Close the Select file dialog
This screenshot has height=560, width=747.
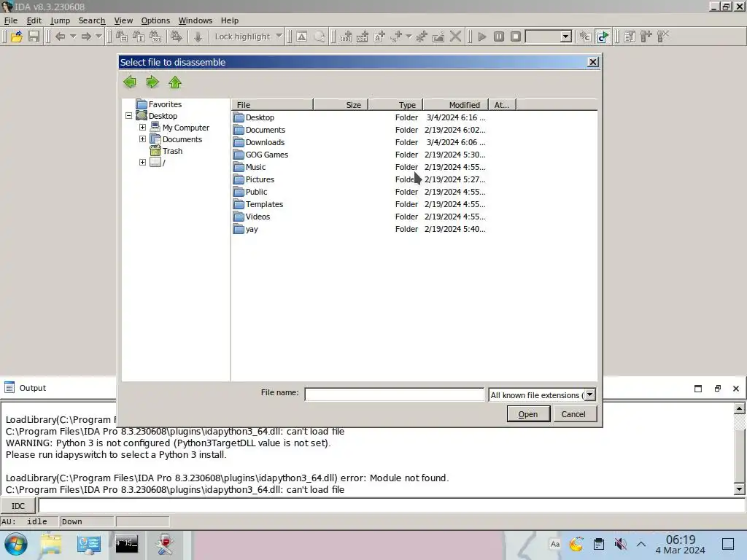coord(593,62)
